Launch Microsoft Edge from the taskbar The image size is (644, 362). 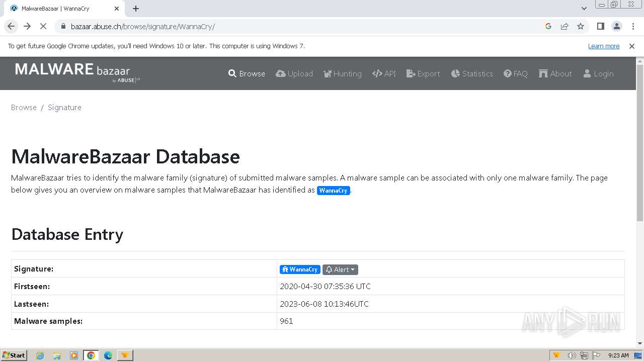click(108, 355)
